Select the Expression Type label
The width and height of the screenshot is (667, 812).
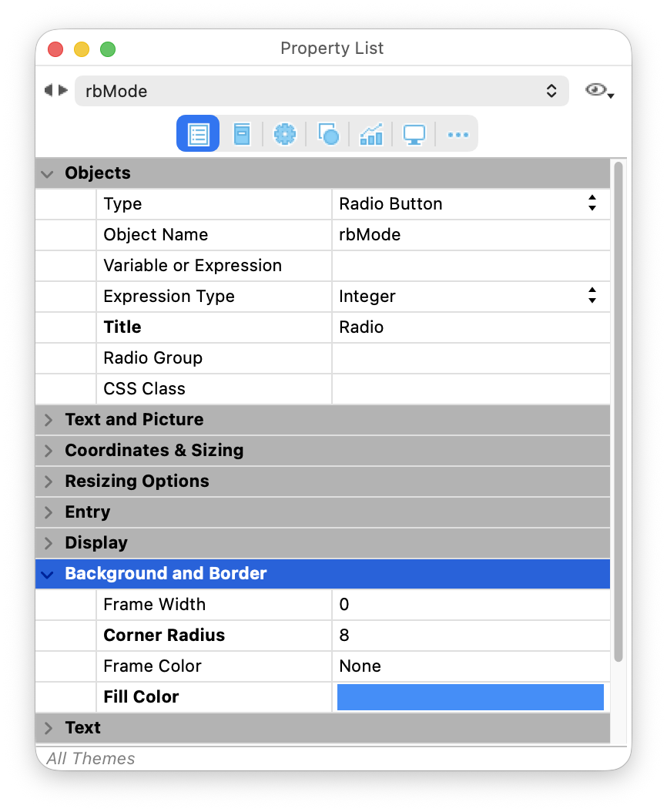[169, 296]
